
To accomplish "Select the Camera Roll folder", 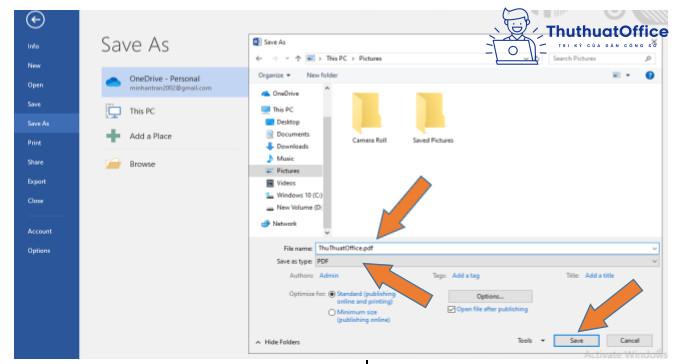I will click(369, 118).
